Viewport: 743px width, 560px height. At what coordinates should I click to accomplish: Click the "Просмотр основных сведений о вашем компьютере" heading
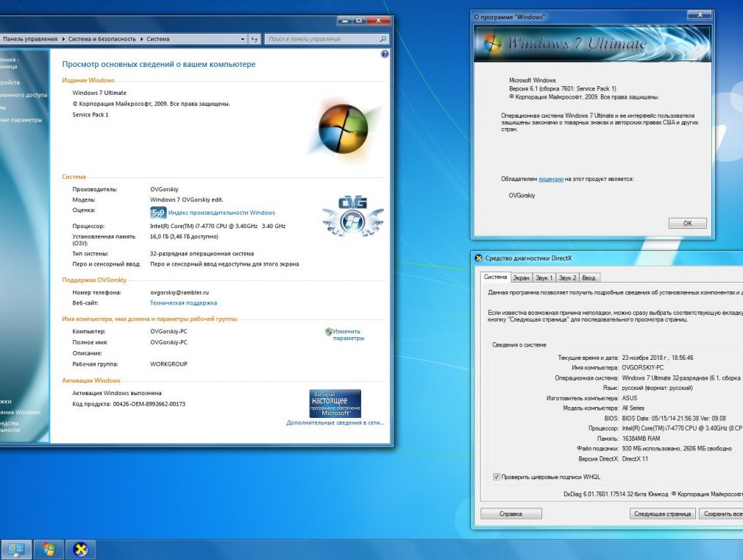click(x=159, y=65)
